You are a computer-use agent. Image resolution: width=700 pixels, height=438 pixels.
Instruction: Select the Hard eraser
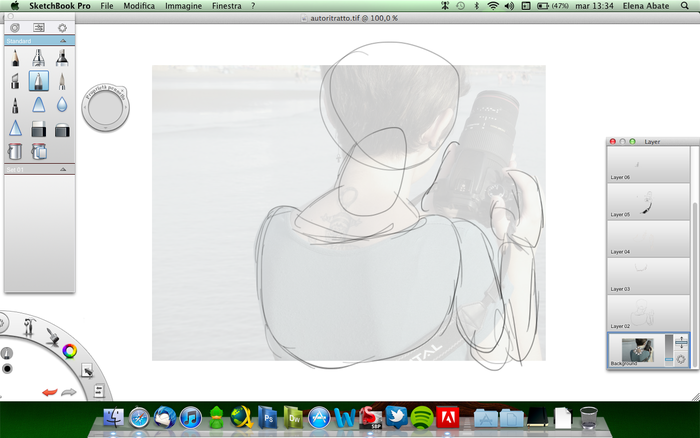pos(39,129)
